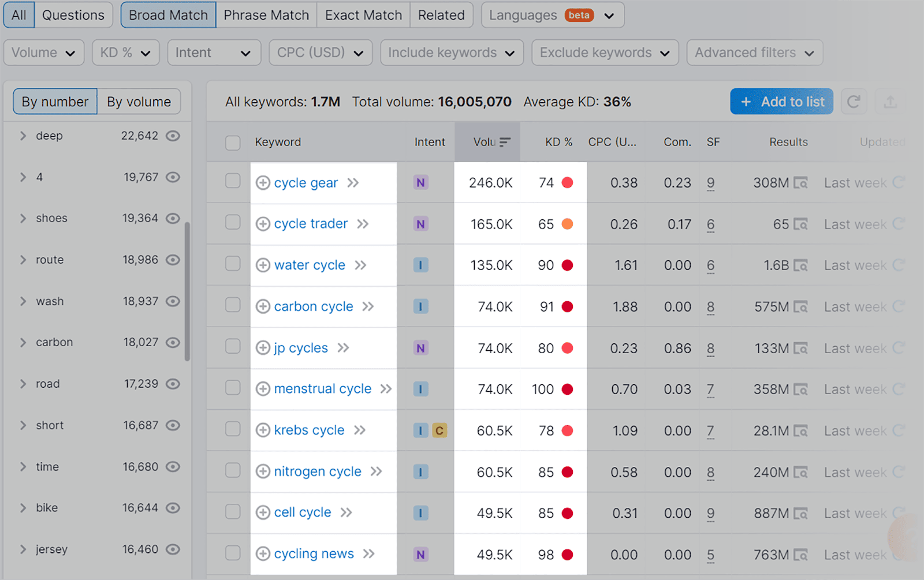Toggle visibility of 'shoes' keyword group
The width and height of the screenshot is (924, 580).
(173, 218)
